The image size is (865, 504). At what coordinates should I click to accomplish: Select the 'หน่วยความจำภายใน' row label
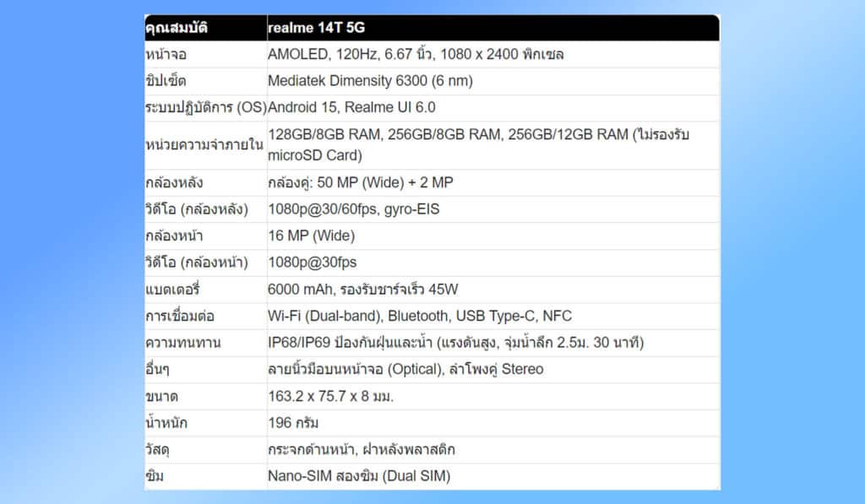coord(206,145)
